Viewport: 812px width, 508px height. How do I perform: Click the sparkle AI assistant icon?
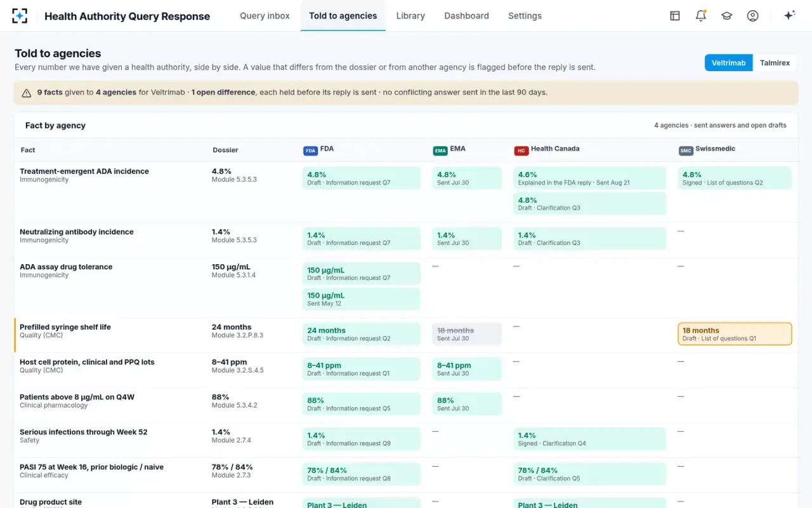pos(790,16)
